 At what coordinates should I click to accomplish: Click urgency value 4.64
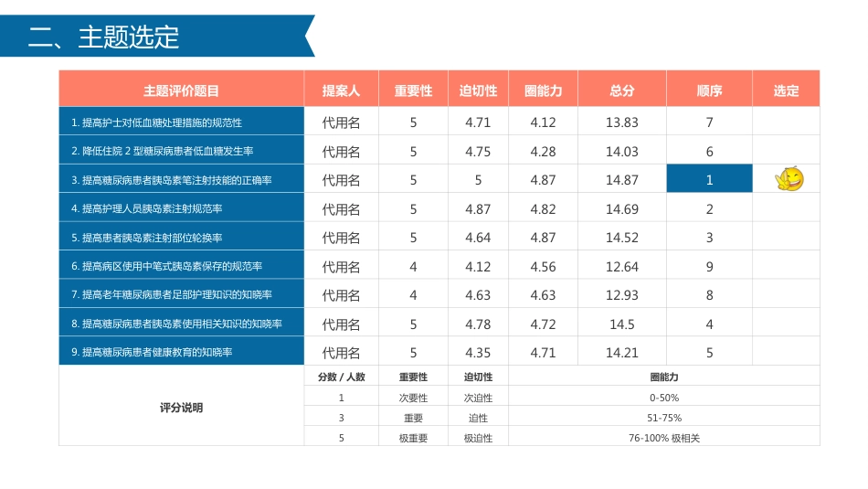478,238
